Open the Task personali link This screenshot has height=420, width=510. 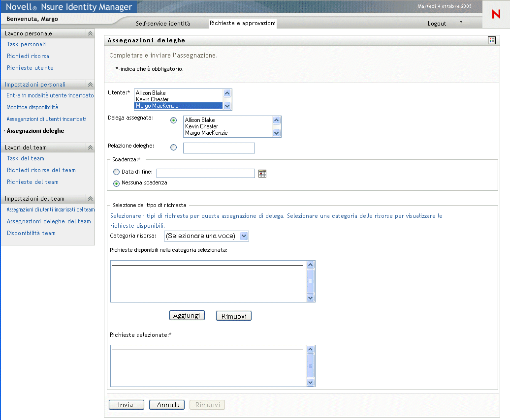click(x=26, y=44)
